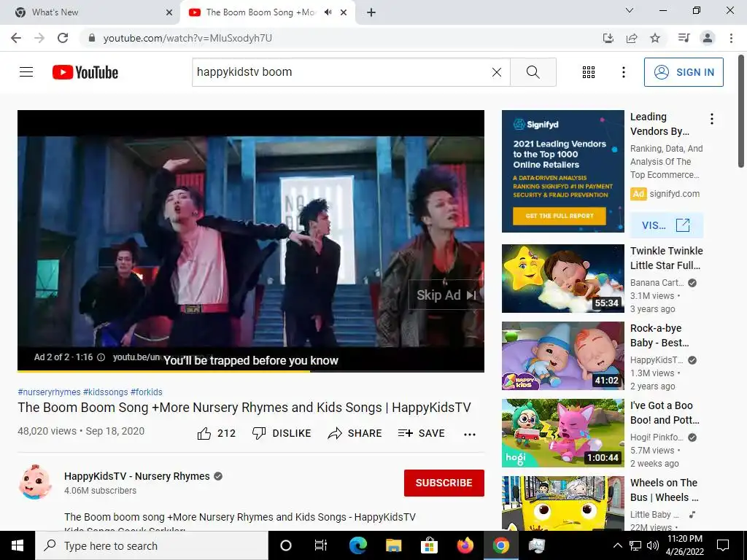
Task: Open the HappyKidsTV channel avatar
Action: tap(35, 482)
